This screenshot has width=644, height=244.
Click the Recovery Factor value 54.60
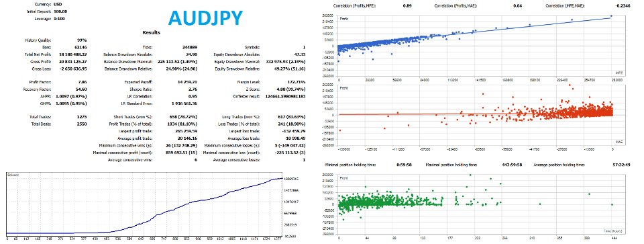[x=81, y=89]
